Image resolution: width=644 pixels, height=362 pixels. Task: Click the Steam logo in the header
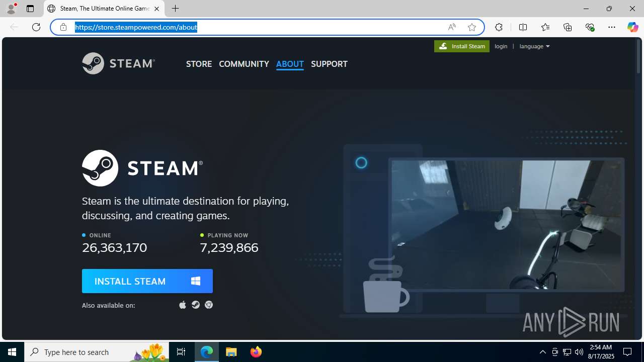(x=119, y=63)
